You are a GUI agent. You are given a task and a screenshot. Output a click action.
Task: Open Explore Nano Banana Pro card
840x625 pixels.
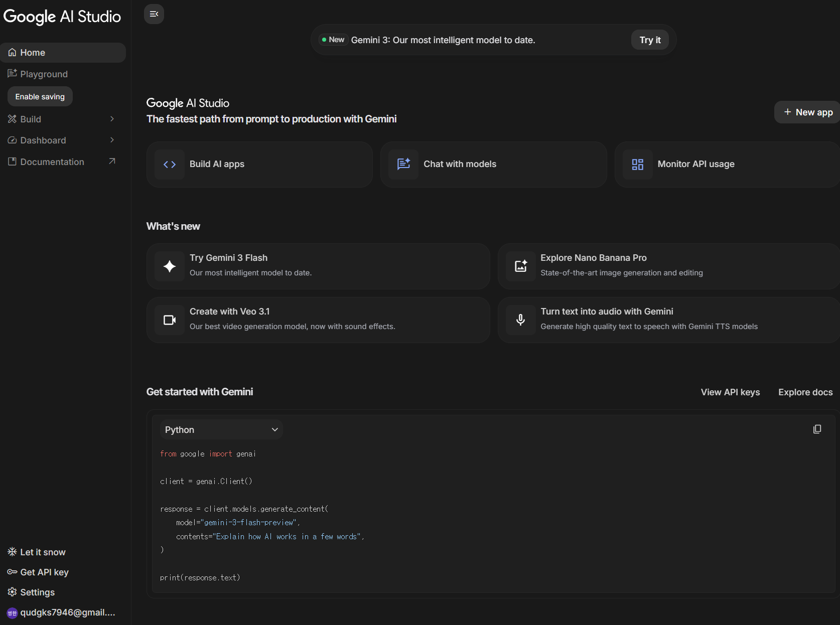[669, 266]
